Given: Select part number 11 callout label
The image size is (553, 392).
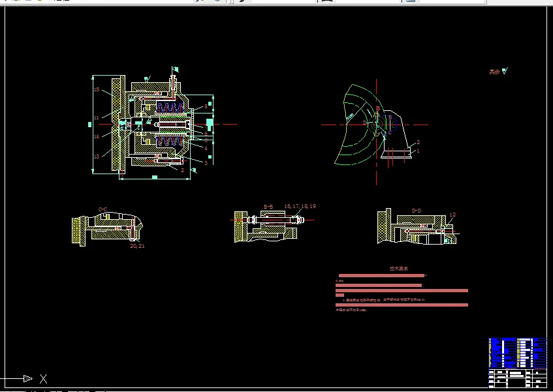Looking at the screenshot, I should coord(96,117).
